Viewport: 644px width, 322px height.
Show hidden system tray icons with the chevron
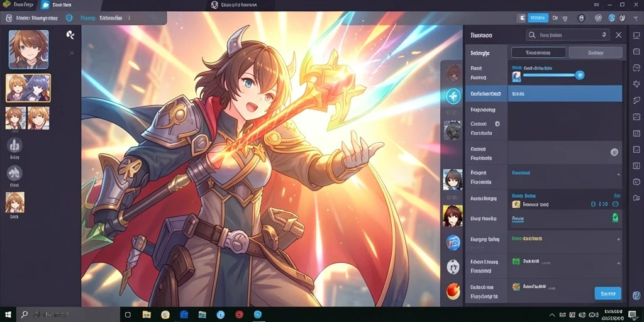(553, 315)
